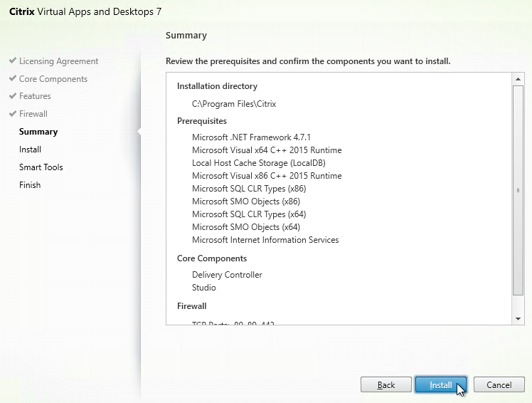This screenshot has width=532, height=403.
Task: Click the Summary page title
Action: coord(186,36)
